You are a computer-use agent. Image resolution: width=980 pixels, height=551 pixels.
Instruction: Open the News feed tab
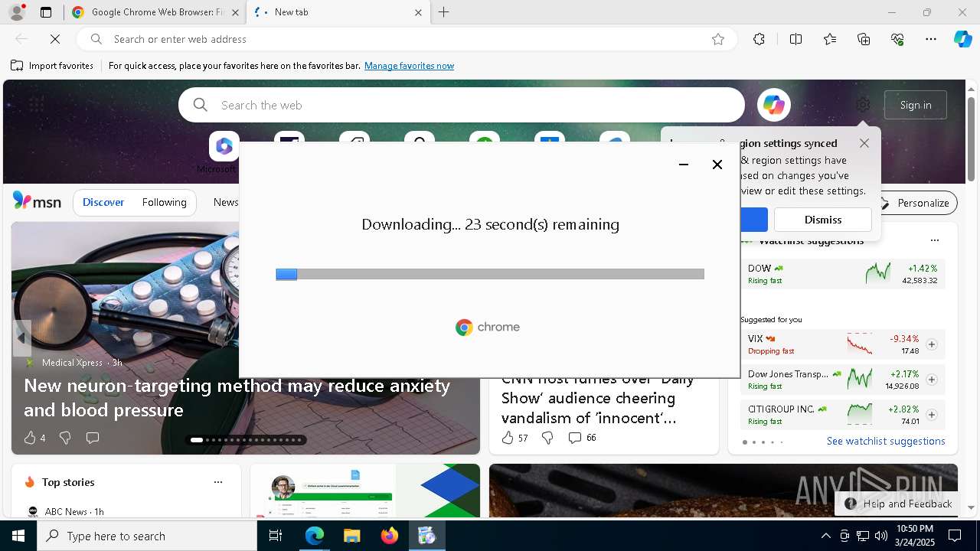226,203
